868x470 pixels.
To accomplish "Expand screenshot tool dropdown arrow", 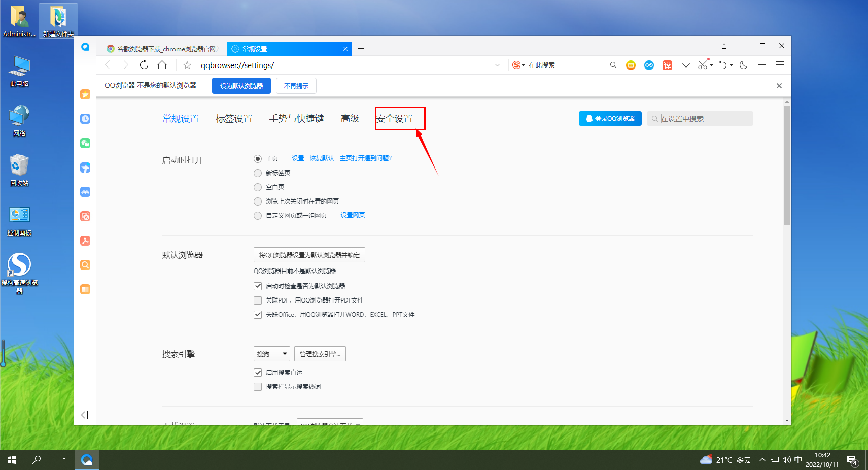I will (x=711, y=65).
